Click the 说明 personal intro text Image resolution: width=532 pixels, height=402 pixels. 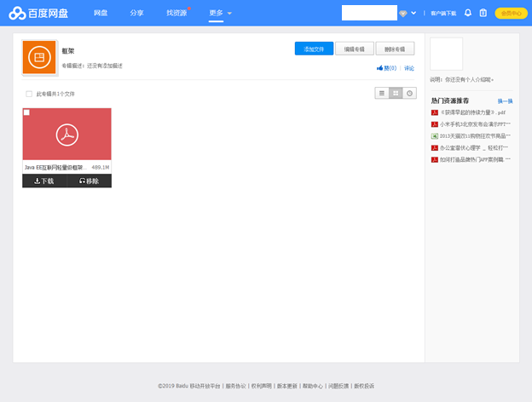[461, 80]
